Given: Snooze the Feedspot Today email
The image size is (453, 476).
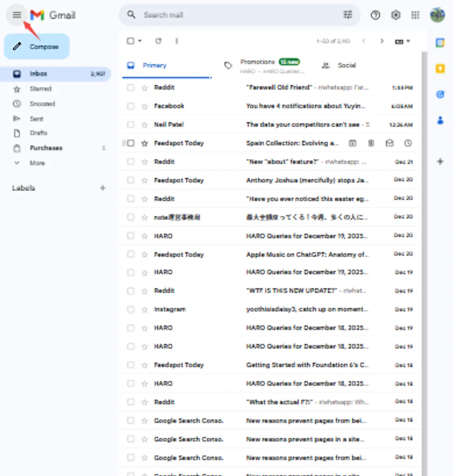Looking at the screenshot, I should point(408,143).
